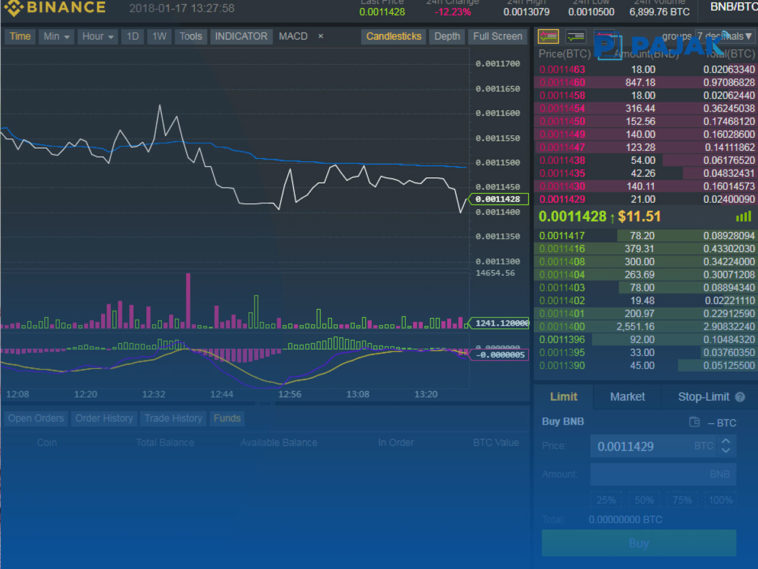Click the Buy button

tap(639, 543)
